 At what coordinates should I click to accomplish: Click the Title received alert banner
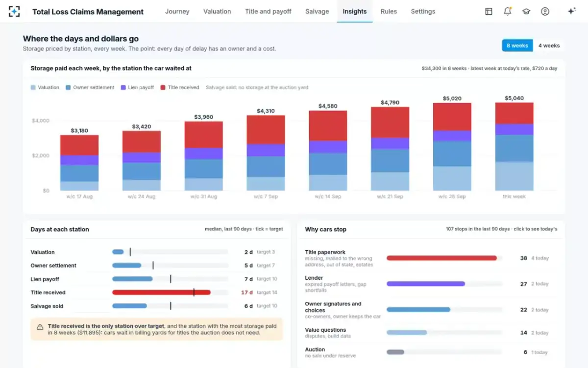[156, 329]
